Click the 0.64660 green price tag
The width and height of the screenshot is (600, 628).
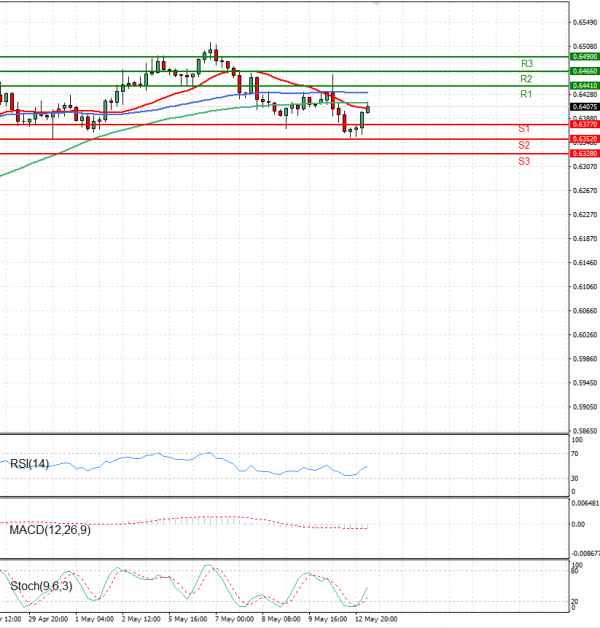point(584,72)
